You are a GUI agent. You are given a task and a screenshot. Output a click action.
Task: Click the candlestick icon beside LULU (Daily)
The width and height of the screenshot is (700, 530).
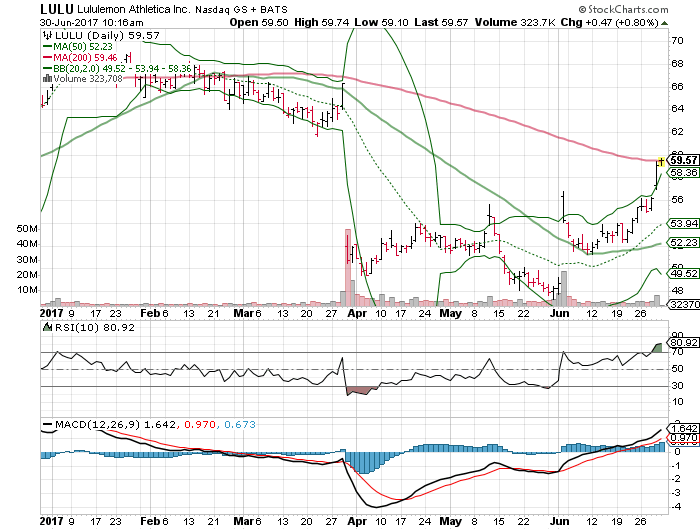[47, 35]
